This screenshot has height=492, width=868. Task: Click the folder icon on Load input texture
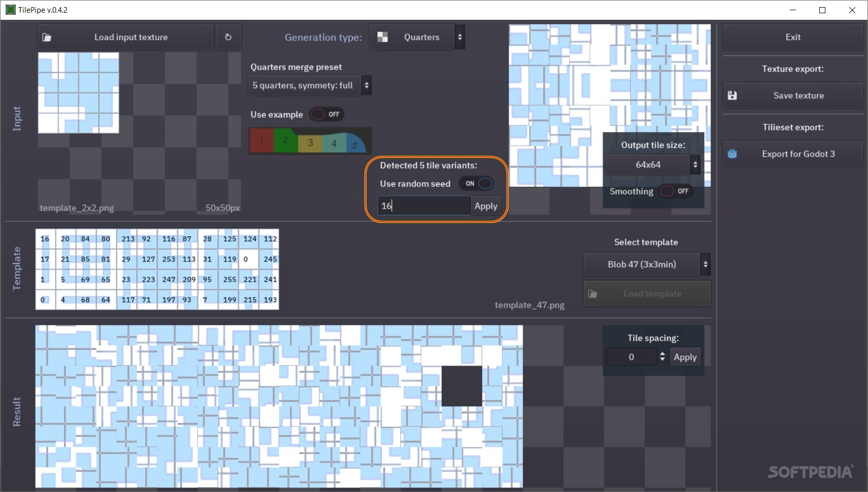[47, 37]
